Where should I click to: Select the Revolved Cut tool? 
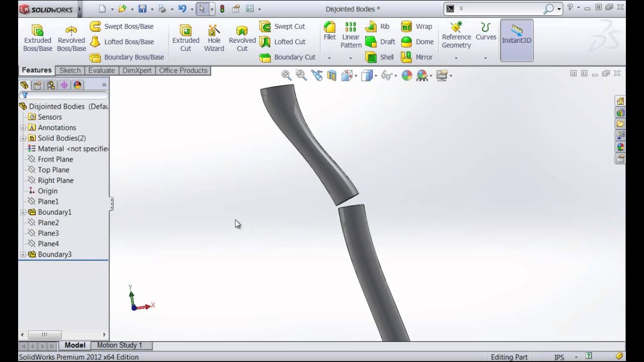pos(242,38)
